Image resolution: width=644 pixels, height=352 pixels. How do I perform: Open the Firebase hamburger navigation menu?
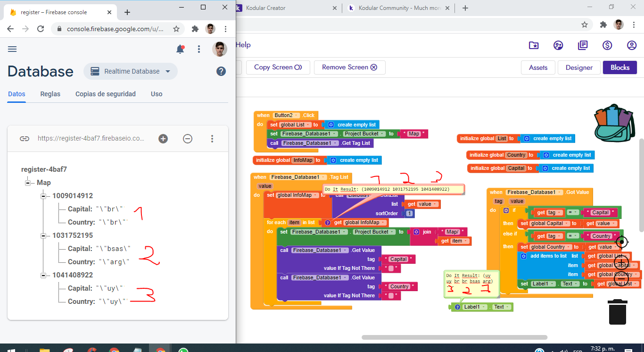(12, 49)
